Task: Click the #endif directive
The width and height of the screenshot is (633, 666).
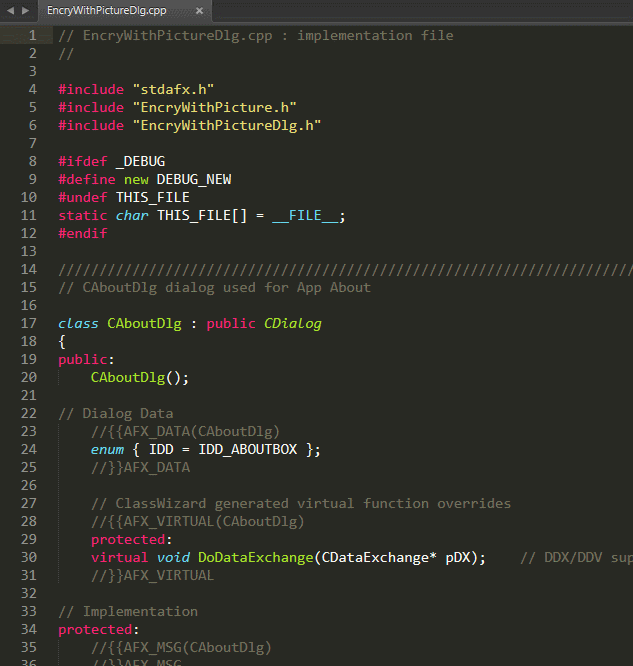Action: 83,233
